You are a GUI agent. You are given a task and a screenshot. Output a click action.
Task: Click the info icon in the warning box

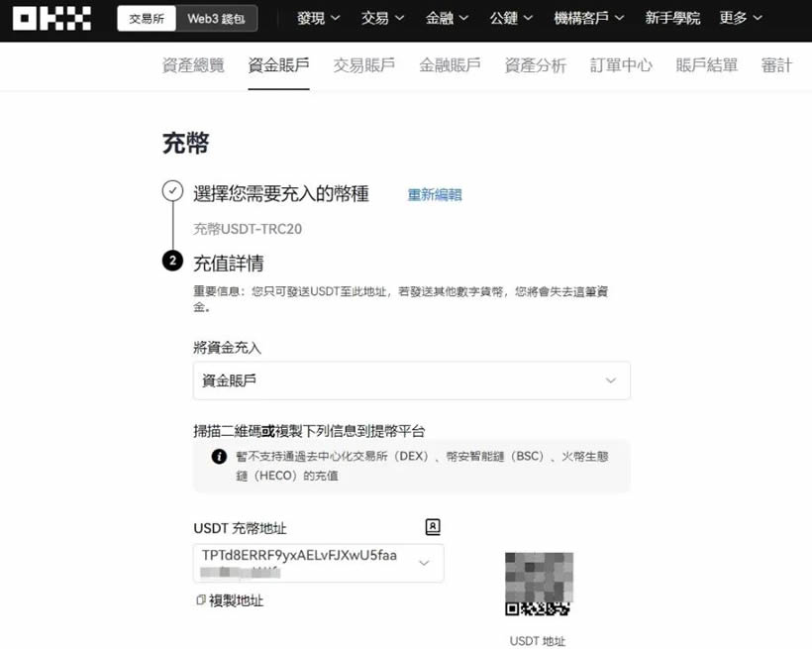click(x=217, y=456)
